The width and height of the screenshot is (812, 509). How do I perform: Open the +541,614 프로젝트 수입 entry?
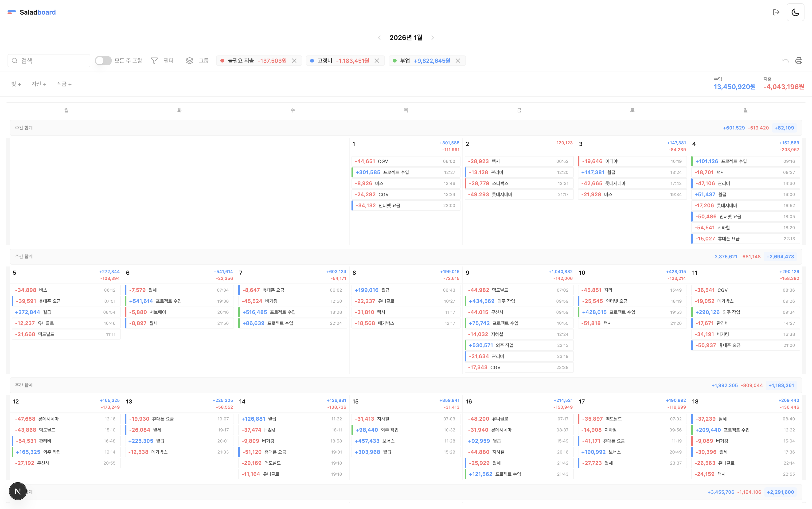pos(179,301)
